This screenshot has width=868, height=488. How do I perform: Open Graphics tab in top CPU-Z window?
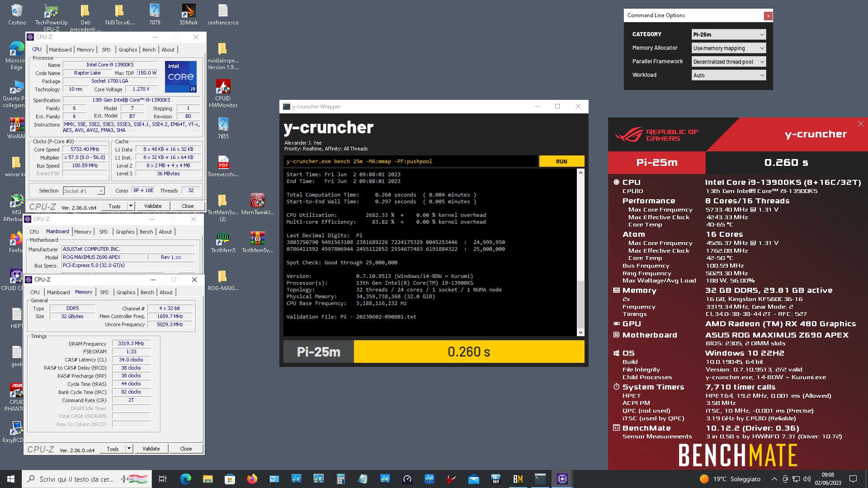point(127,50)
